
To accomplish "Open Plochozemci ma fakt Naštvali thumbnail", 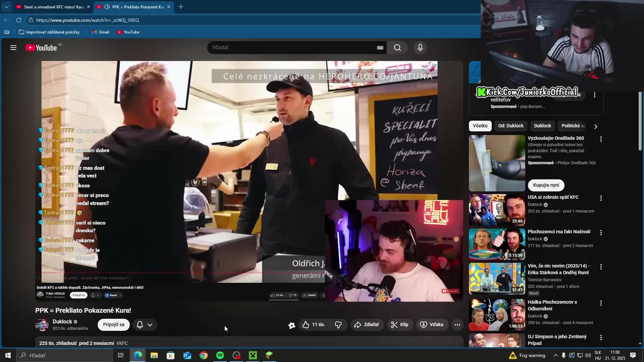I will pos(497,244).
